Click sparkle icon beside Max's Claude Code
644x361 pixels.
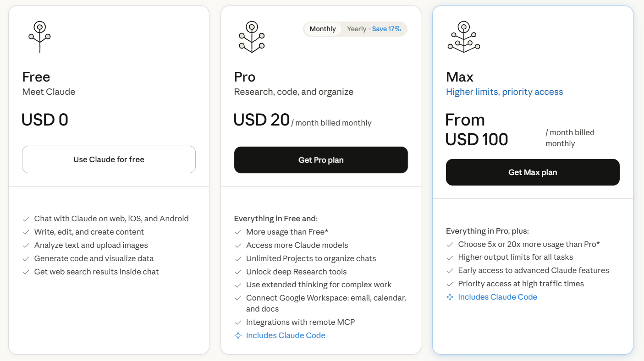click(x=450, y=297)
